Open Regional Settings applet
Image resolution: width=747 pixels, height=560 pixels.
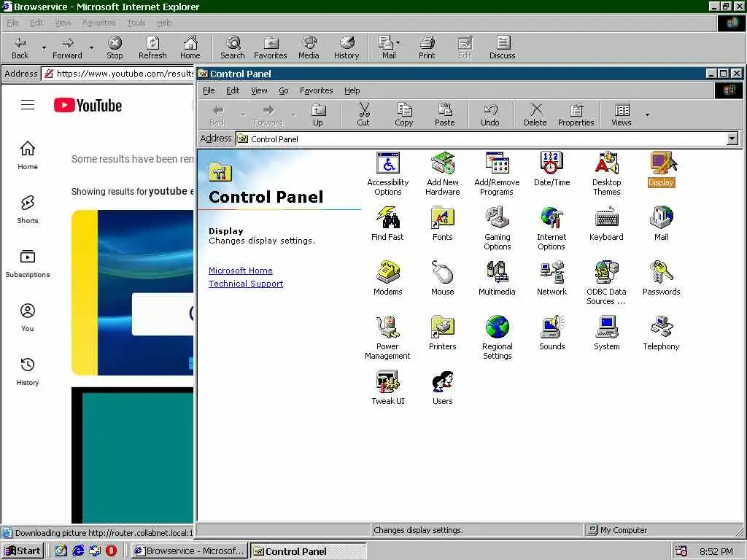point(497,338)
